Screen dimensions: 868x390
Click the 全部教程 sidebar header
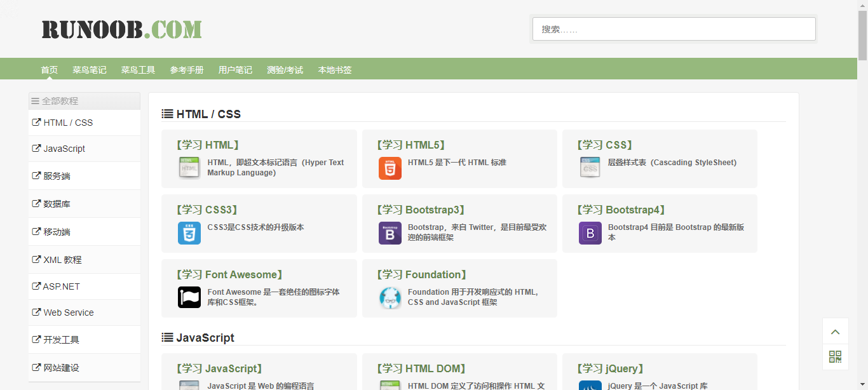point(85,101)
